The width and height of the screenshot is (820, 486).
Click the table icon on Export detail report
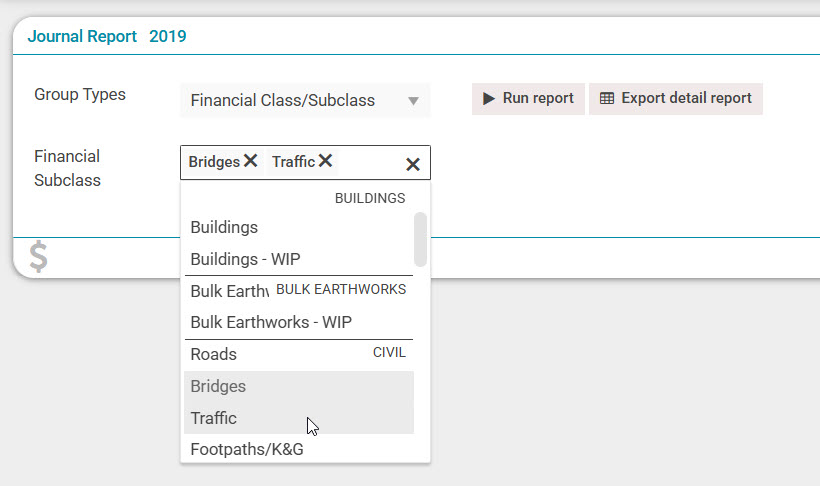point(606,99)
